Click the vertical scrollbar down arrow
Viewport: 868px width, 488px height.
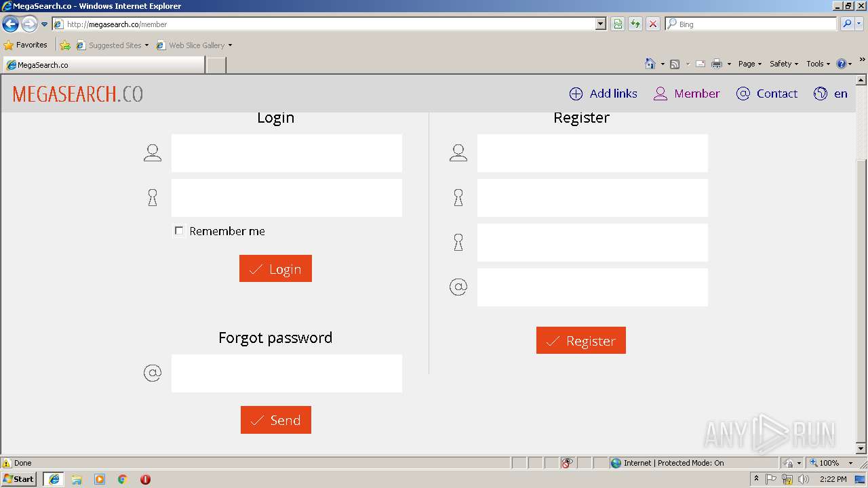point(861,449)
